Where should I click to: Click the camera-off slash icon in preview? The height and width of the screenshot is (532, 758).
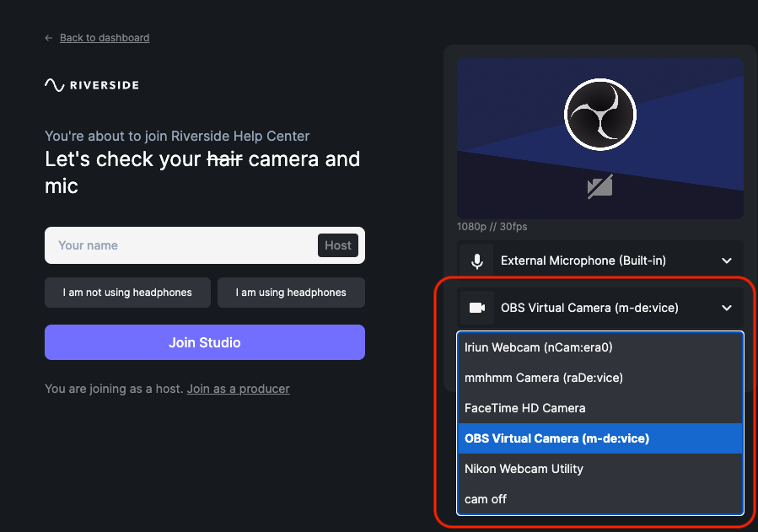tap(600, 186)
